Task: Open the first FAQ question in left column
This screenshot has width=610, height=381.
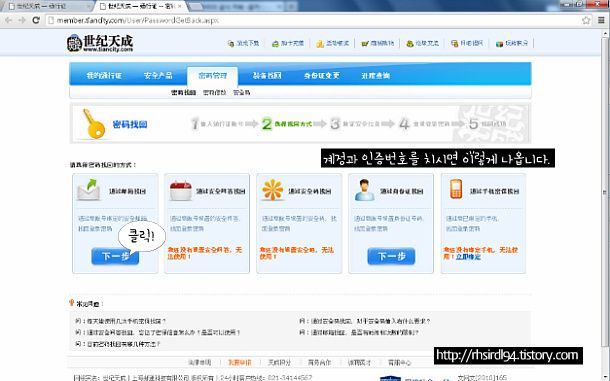Action: 121,321
